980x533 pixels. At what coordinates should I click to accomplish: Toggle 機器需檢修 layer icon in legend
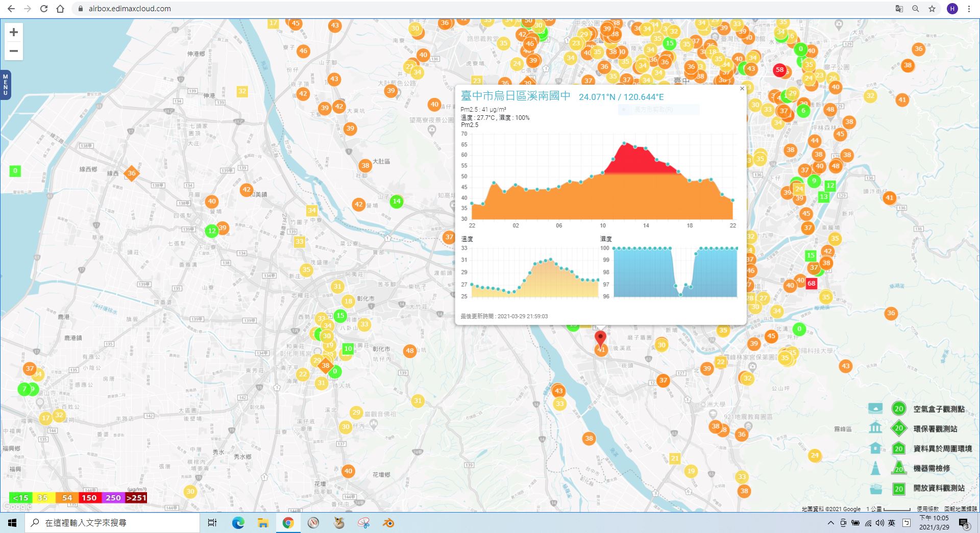pyautogui.click(x=875, y=468)
